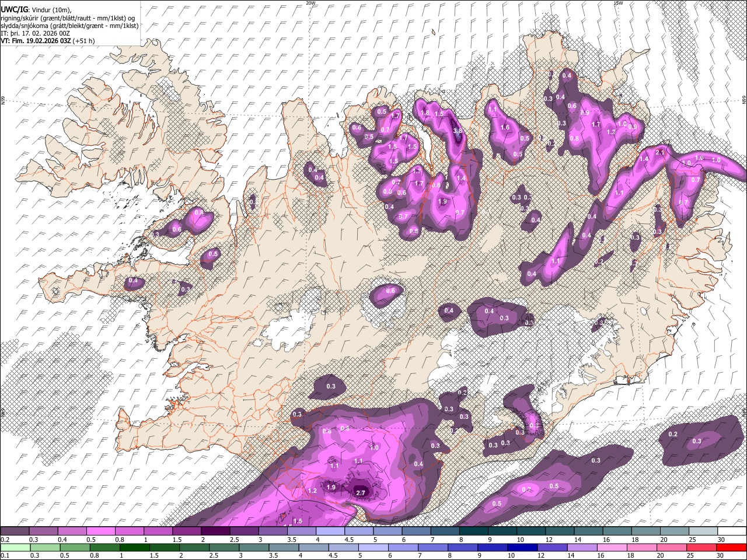Click the valid time 'VT: Fim. 19.02.2026 03Z (+51 h)'

tap(48, 41)
